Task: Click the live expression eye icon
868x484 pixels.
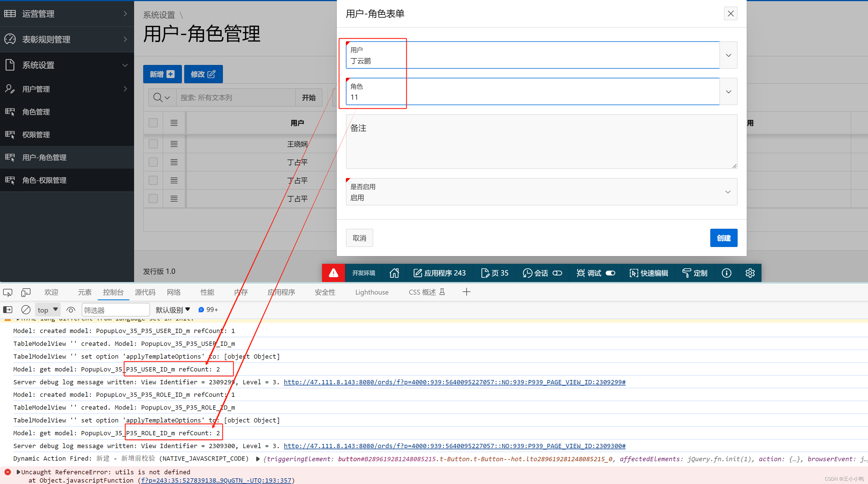Action: point(71,310)
